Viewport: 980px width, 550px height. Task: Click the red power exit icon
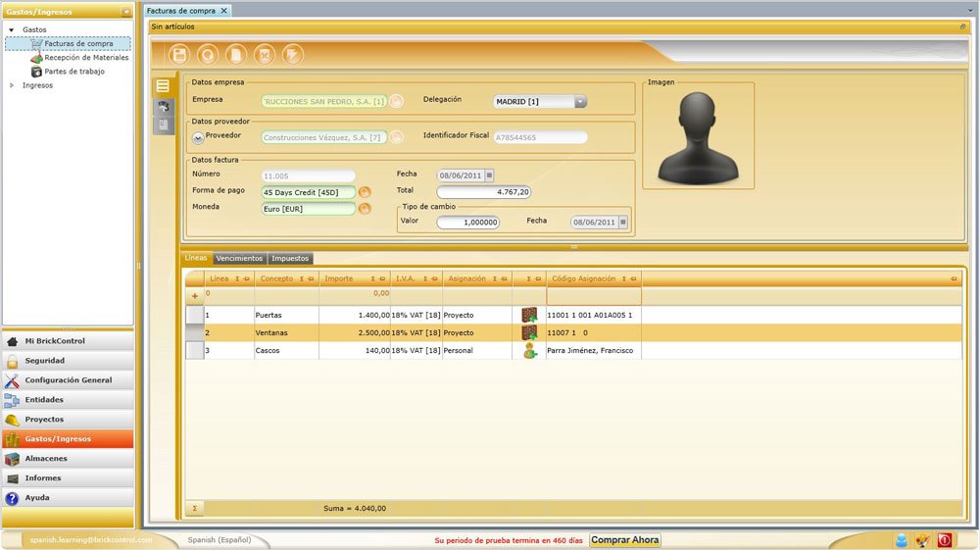click(945, 540)
